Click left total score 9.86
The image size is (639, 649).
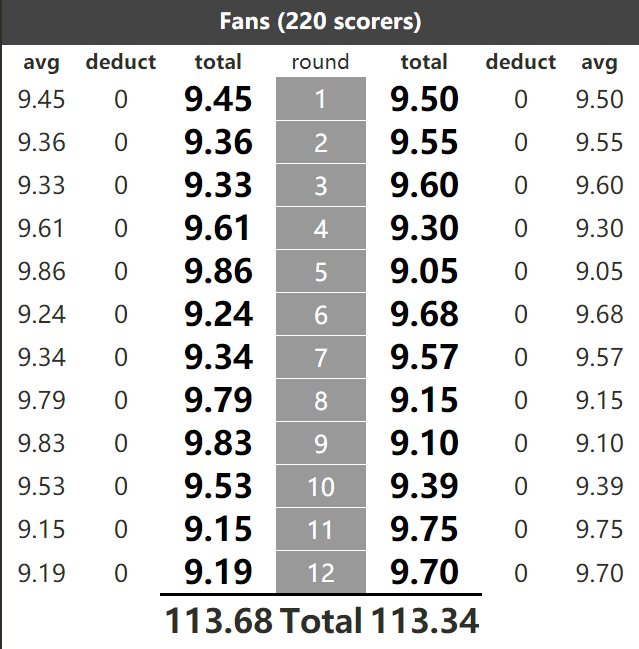click(218, 271)
